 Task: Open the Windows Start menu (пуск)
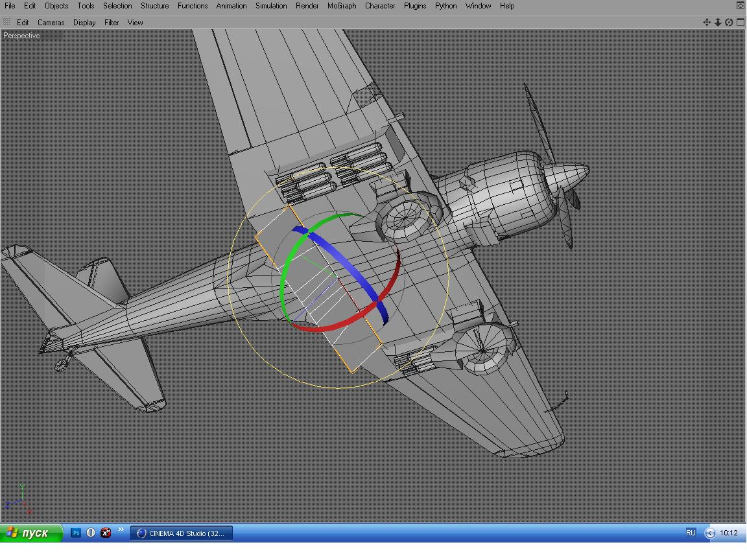31,533
